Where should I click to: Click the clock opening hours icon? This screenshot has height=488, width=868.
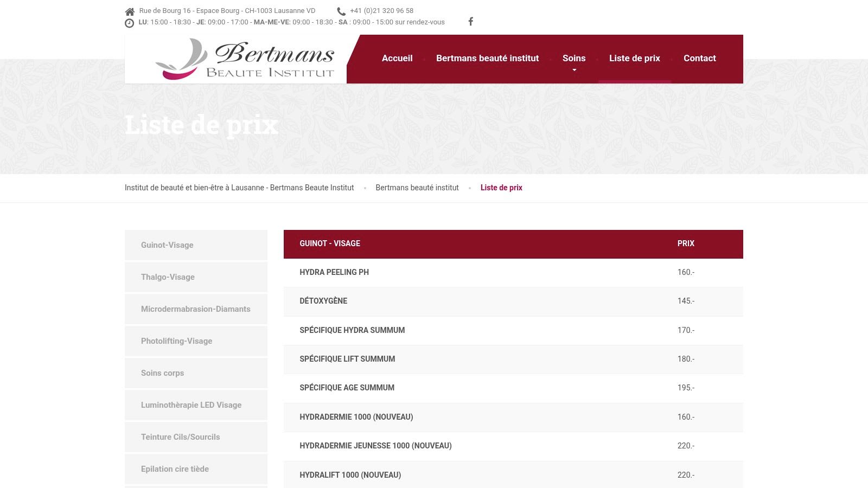pyautogui.click(x=129, y=23)
